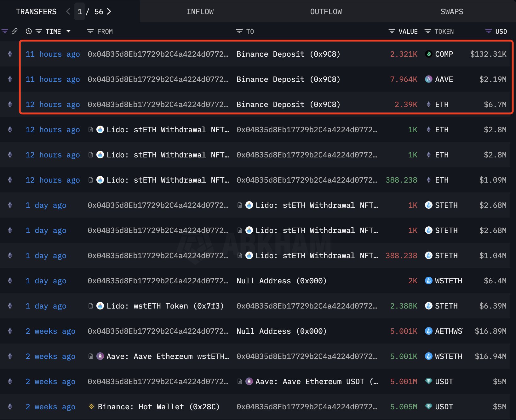Viewport: 516px width, 420px height.
Task: Click the COMP token icon
Action: tap(428, 54)
